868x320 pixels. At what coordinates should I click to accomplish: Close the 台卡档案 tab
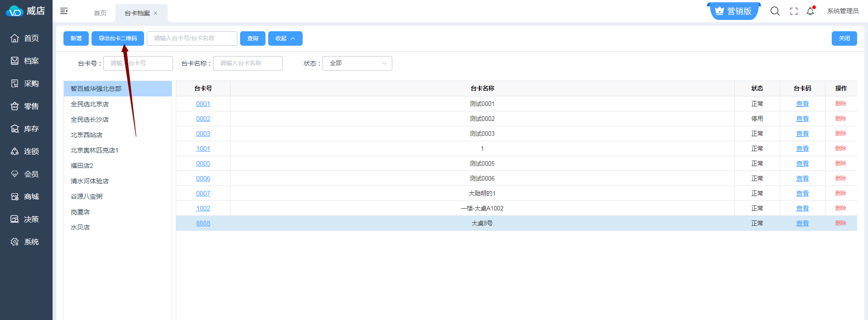[x=155, y=13]
